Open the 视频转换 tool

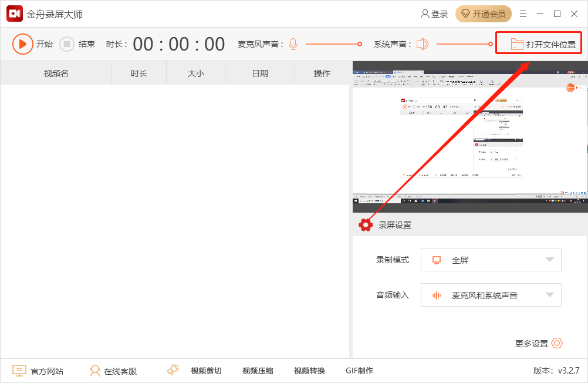coord(309,371)
